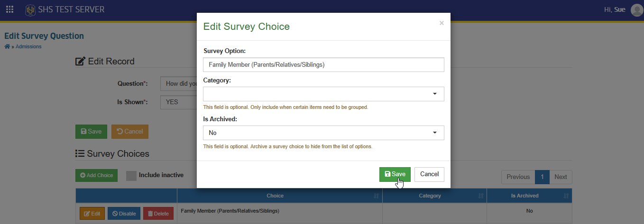Image resolution: width=644 pixels, height=224 pixels.
Task: Click the Survey Choices heading
Action: [112, 153]
